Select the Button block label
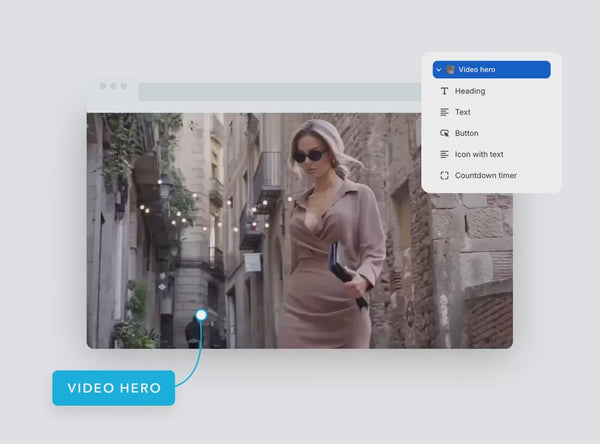Screen dimensions: 600x444 click(466, 133)
